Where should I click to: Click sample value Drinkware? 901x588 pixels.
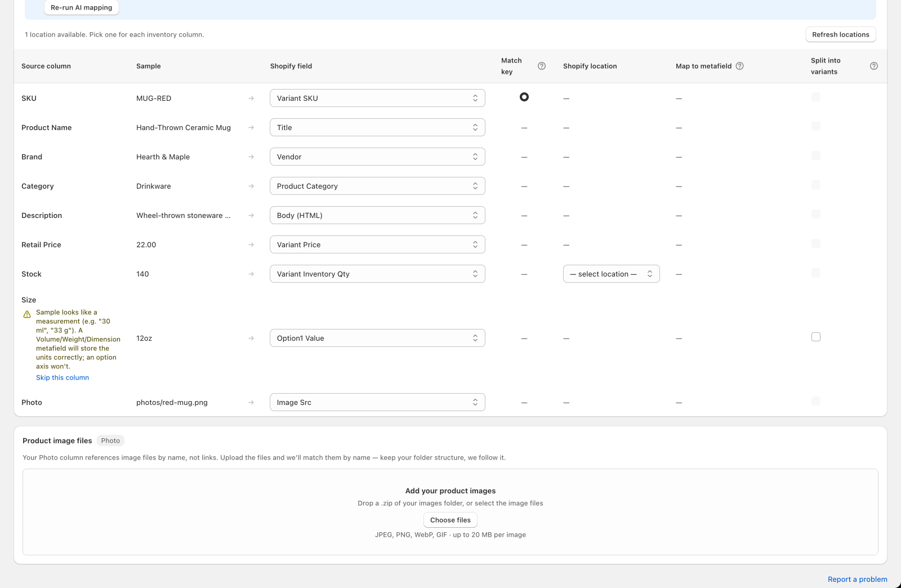click(154, 186)
